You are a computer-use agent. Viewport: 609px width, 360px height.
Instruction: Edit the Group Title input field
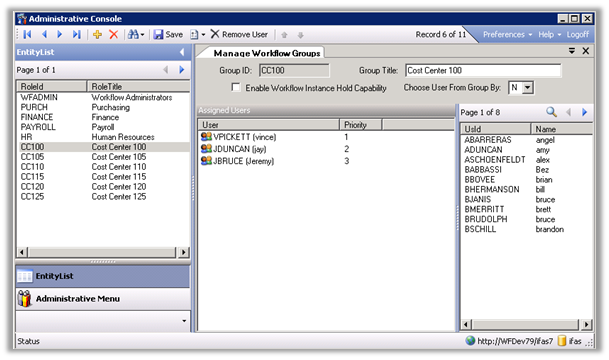click(483, 70)
